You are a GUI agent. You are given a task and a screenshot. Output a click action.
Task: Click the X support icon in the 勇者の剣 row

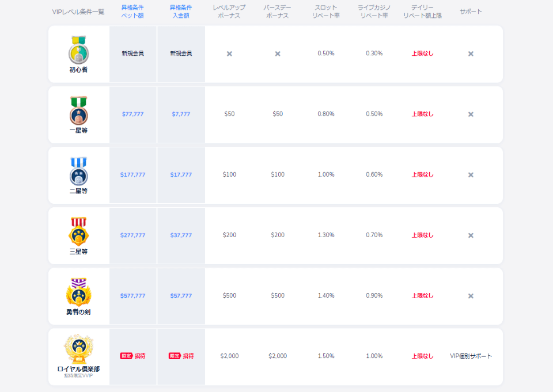pyautogui.click(x=471, y=296)
